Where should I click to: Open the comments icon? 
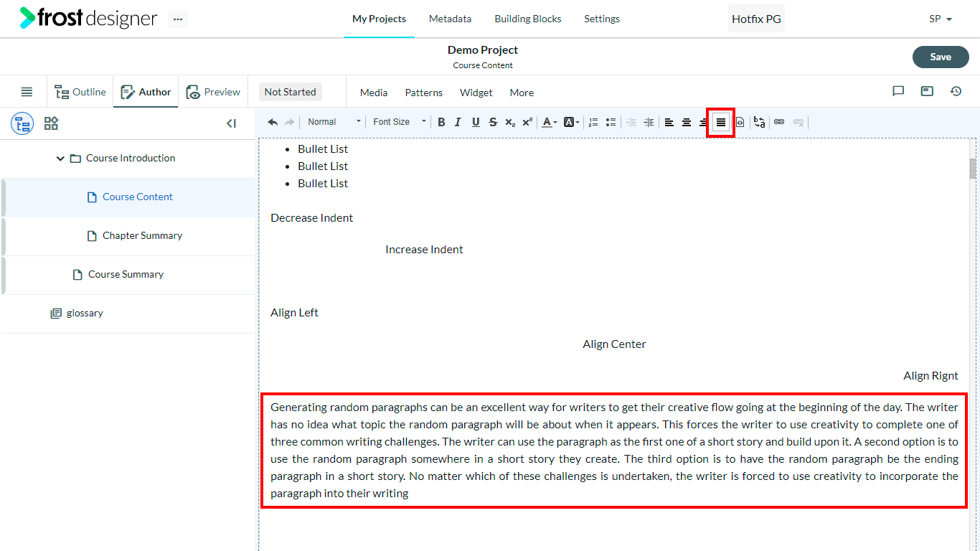[x=898, y=91]
